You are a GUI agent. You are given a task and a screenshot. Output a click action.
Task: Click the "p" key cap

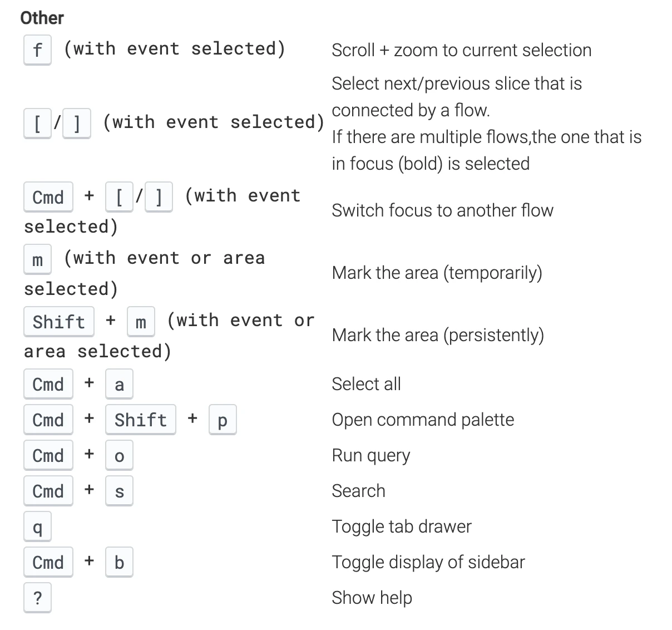point(223,420)
